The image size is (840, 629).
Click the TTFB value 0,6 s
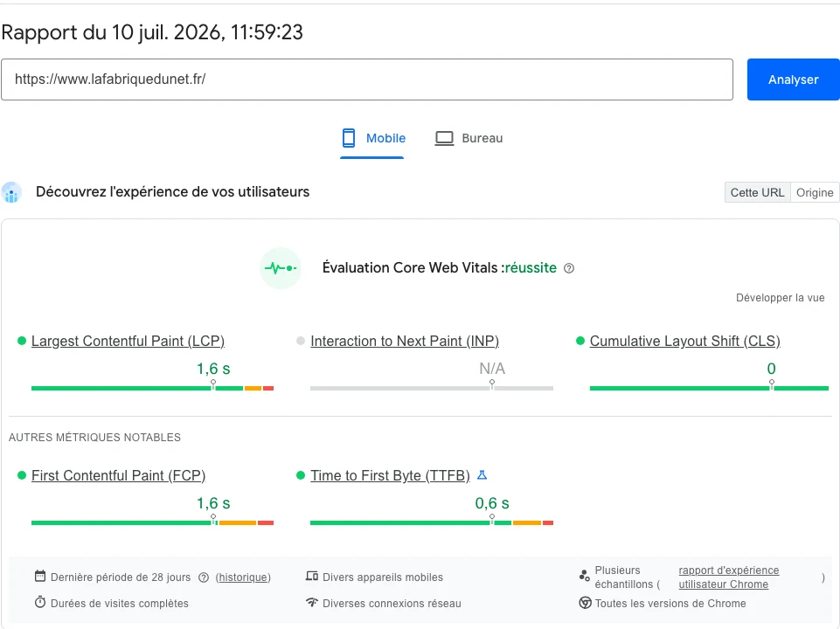[492, 503]
